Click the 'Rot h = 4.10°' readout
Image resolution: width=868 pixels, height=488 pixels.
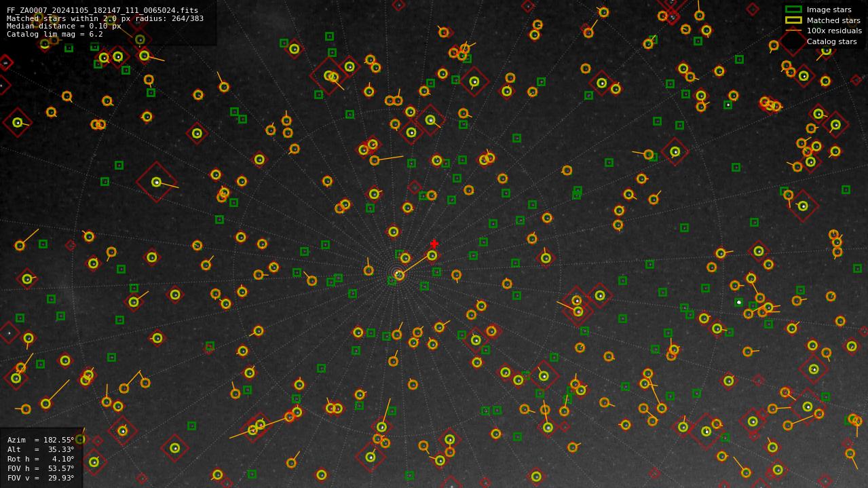41,459
